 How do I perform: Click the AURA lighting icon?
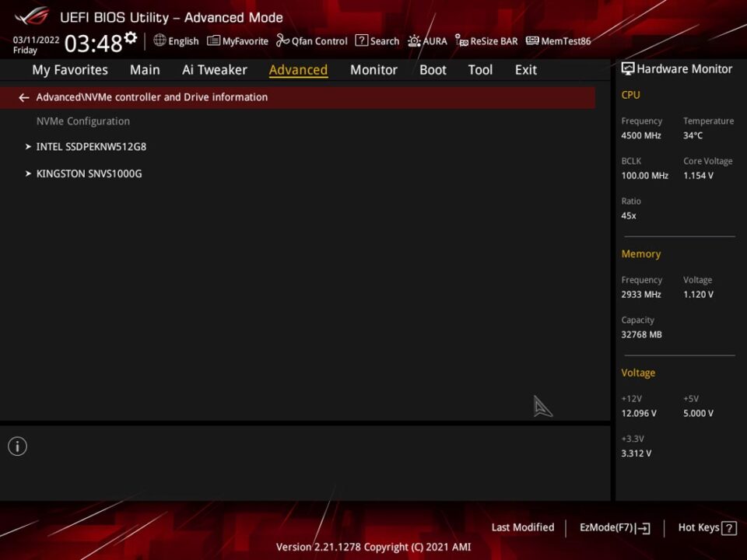(x=414, y=41)
